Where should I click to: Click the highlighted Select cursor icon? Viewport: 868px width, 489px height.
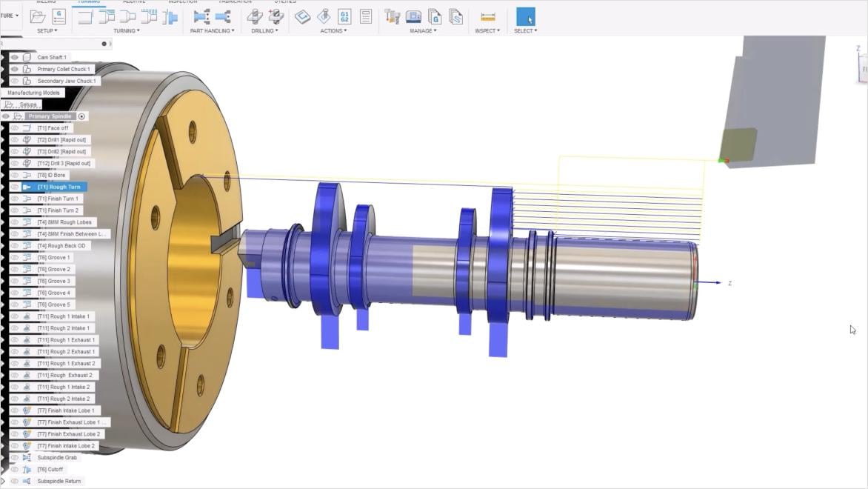[x=526, y=16]
